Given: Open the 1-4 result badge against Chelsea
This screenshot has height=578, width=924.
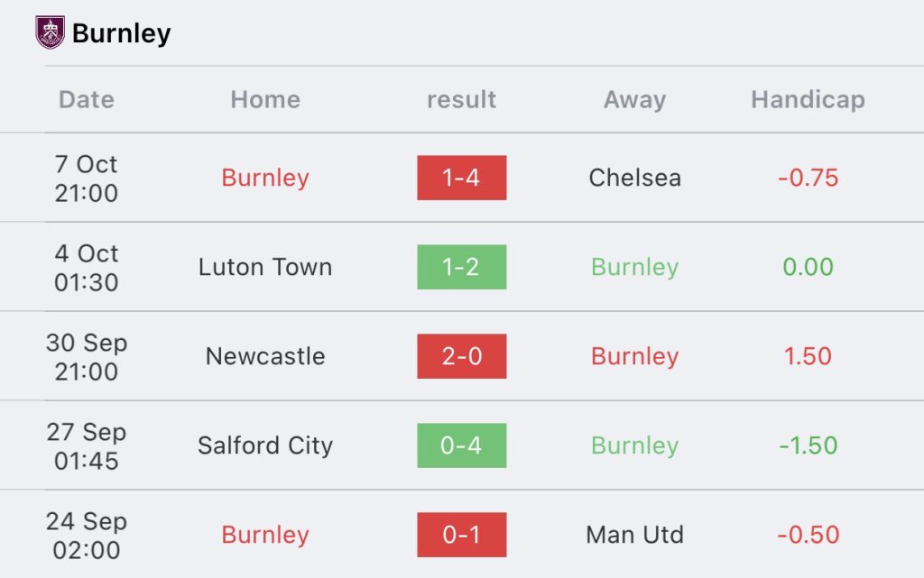Looking at the screenshot, I should [x=461, y=178].
